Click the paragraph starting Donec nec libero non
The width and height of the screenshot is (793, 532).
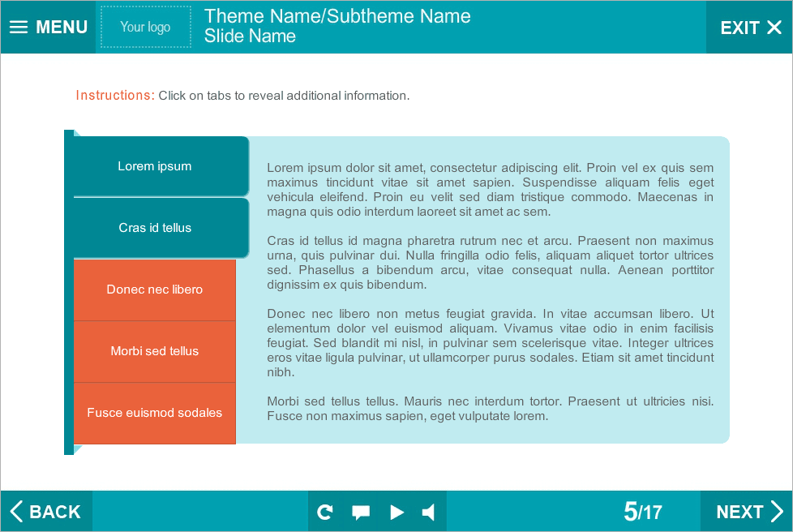click(x=490, y=342)
